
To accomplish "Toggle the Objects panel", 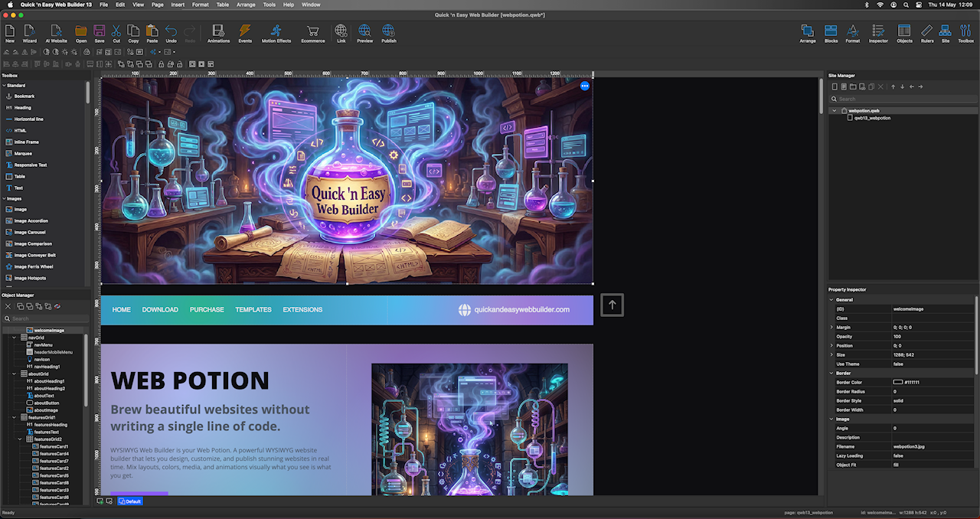I will point(904,33).
